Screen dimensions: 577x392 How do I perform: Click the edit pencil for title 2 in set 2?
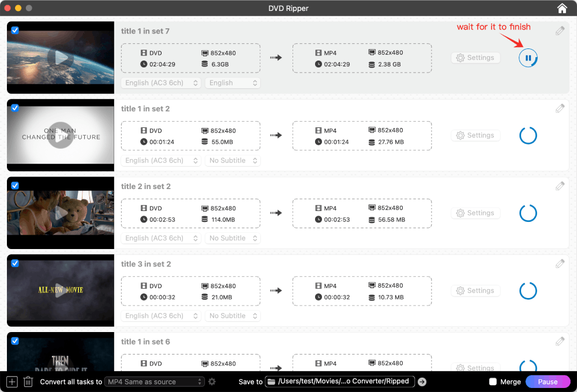point(560,186)
